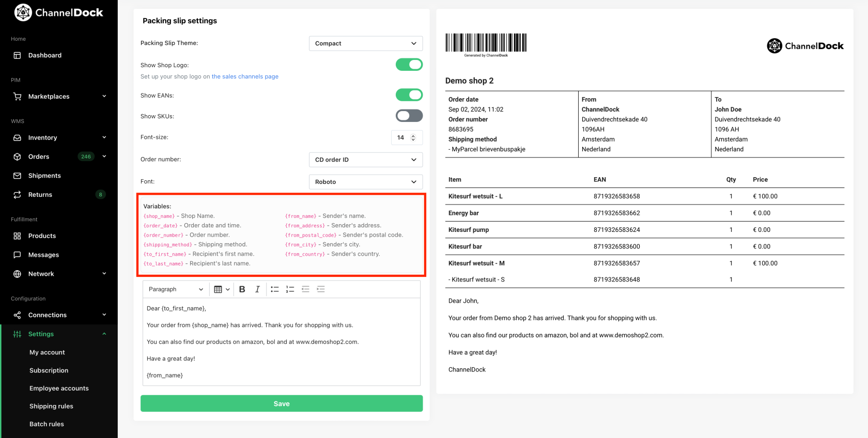This screenshot has width=868, height=438.
Task: Click MyParcel brievenbuspakje shipping method text
Action: [487, 149]
